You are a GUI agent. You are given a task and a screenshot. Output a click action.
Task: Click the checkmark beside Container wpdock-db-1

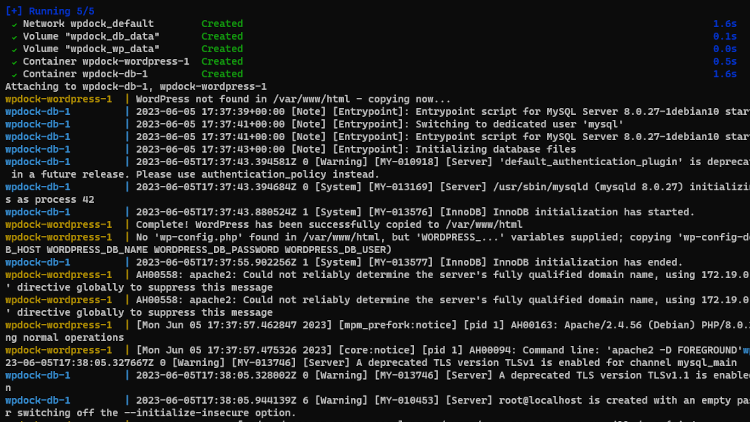point(14,75)
